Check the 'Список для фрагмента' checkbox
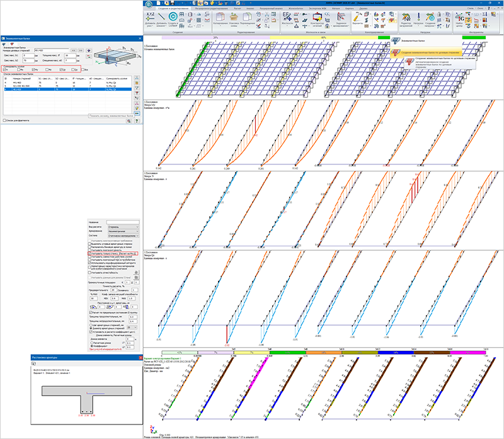 [4, 120]
